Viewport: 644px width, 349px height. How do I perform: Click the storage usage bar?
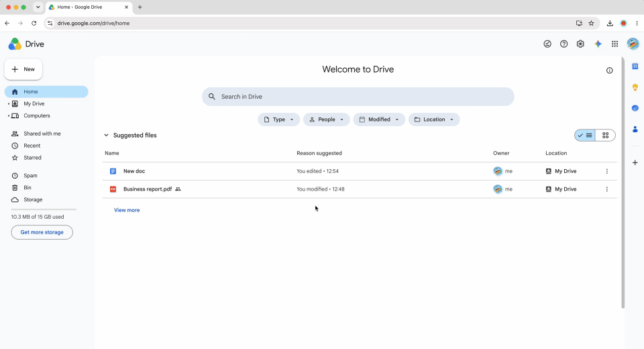click(44, 209)
